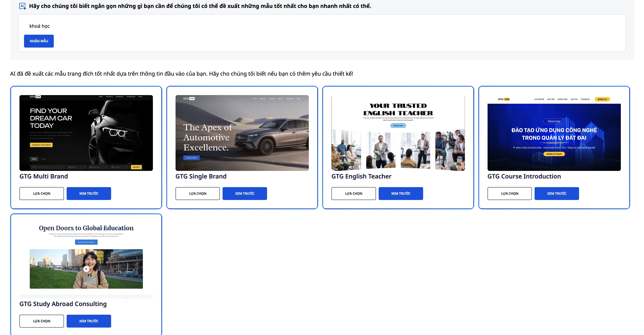Click the NHẬN MẪU button
This screenshot has height=335, width=644.
click(x=39, y=41)
